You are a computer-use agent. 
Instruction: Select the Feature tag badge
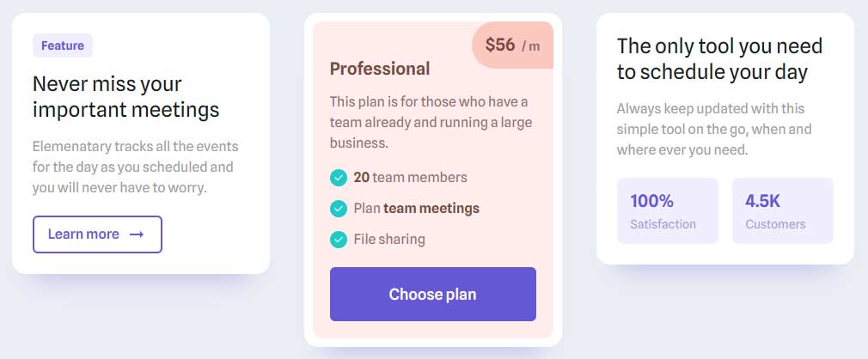coord(63,46)
